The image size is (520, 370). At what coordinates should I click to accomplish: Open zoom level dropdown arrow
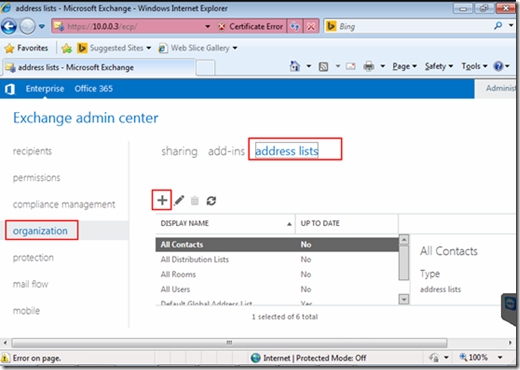coord(500,358)
